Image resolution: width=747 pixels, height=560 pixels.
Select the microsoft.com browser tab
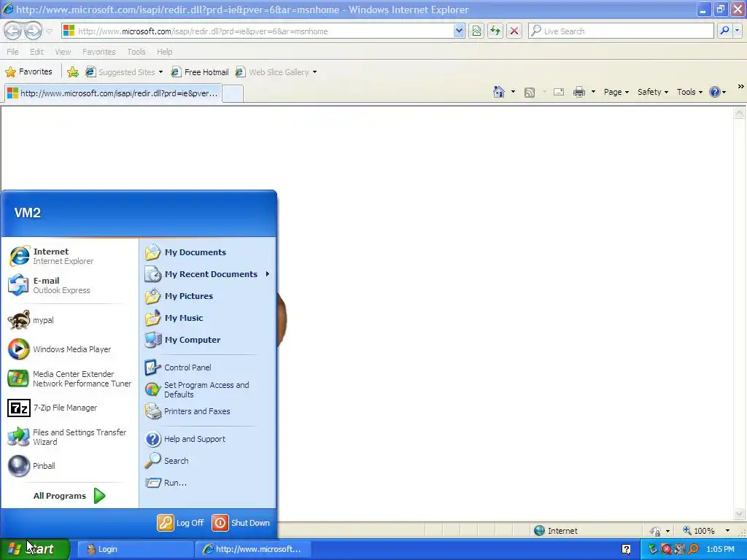click(x=113, y=93)
